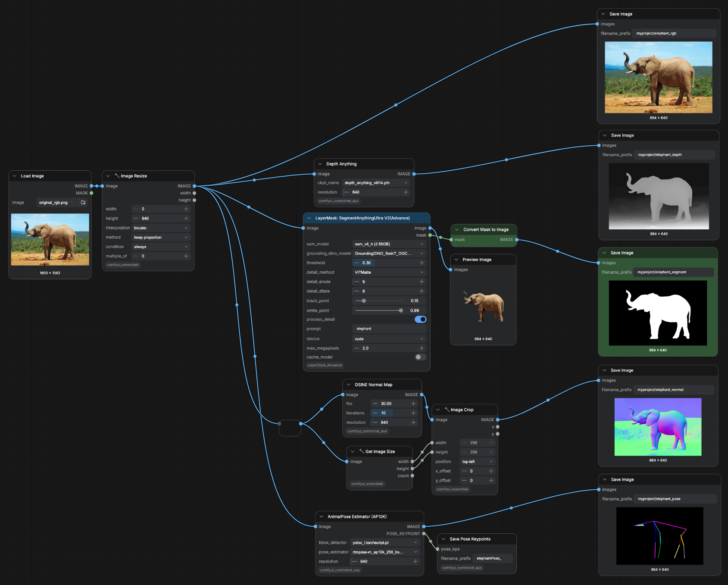Adjust the black_point slider handle
Image resolution: width=728 pixels, height=585 pixels.
364,301
